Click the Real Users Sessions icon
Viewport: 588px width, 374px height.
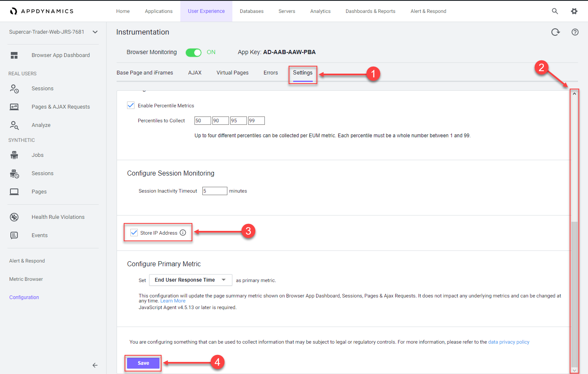[14, 89]
